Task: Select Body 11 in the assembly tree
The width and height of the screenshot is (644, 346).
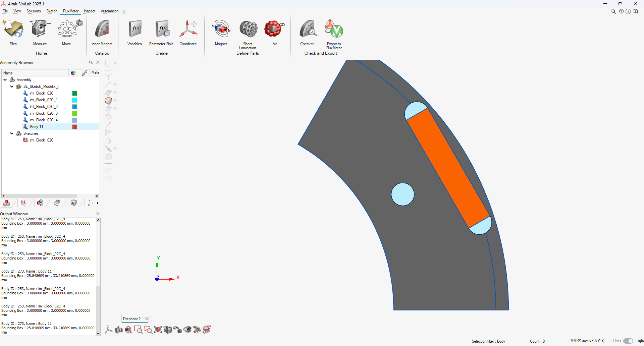Action: [x=37, y=127]
